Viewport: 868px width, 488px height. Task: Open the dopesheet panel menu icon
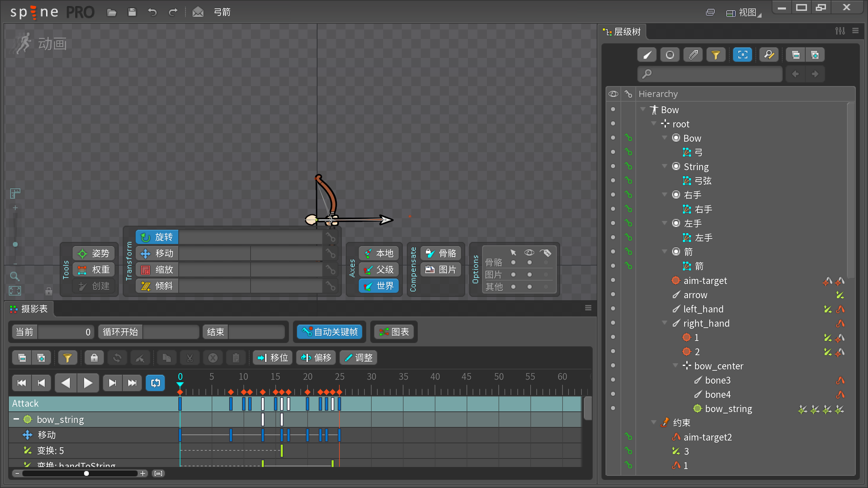588,308
